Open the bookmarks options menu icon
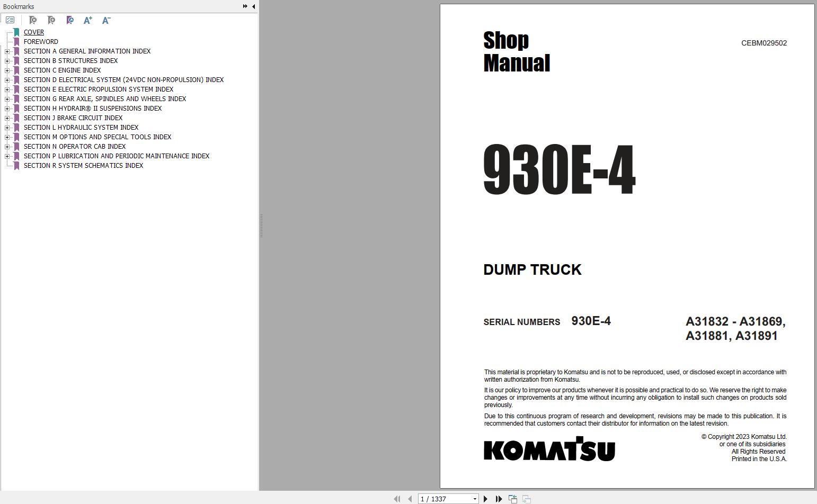 pyautogui.click(x=10, y=20)
